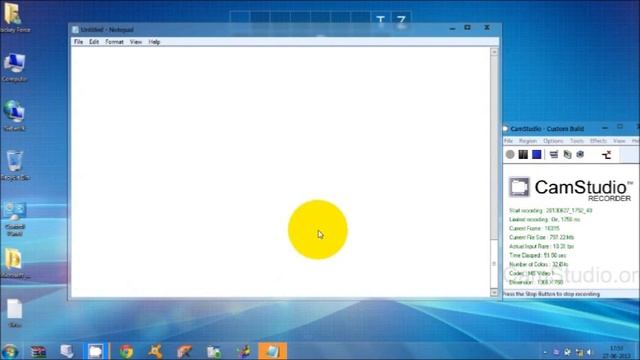Minimize the CamStudio window

click(x=605, y=128)
